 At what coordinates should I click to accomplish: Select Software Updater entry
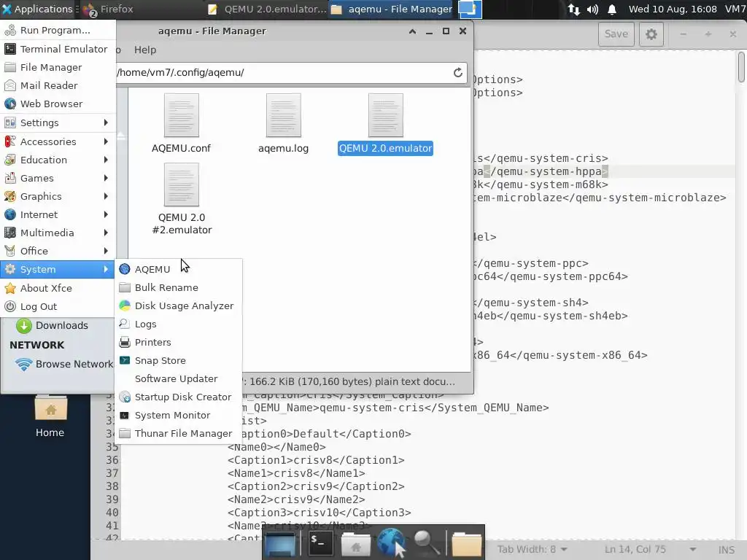point(178,378)
